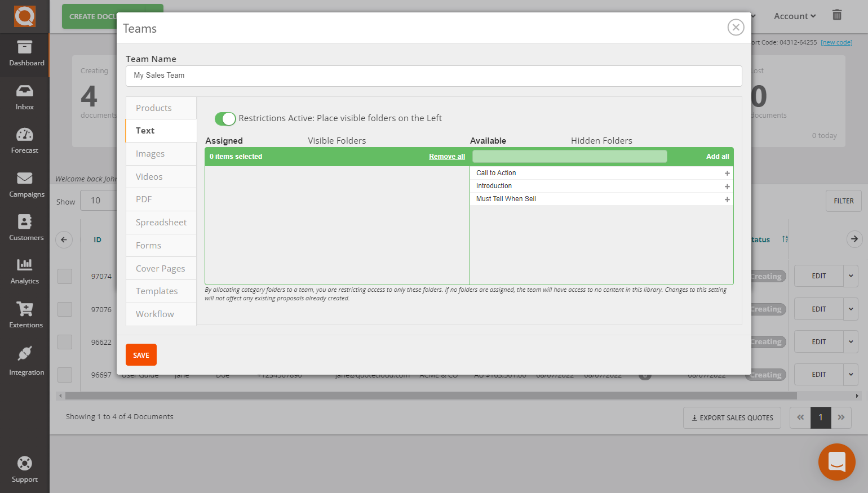Click inside the Hidden Folders search field
The height and width of the screenshot is (493, 868).
coord(569,156)
